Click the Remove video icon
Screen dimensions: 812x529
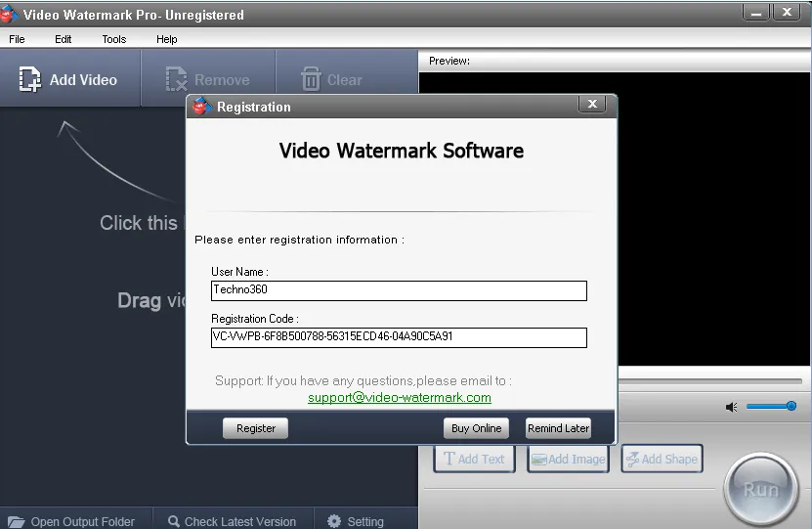[x=177, y=80]
